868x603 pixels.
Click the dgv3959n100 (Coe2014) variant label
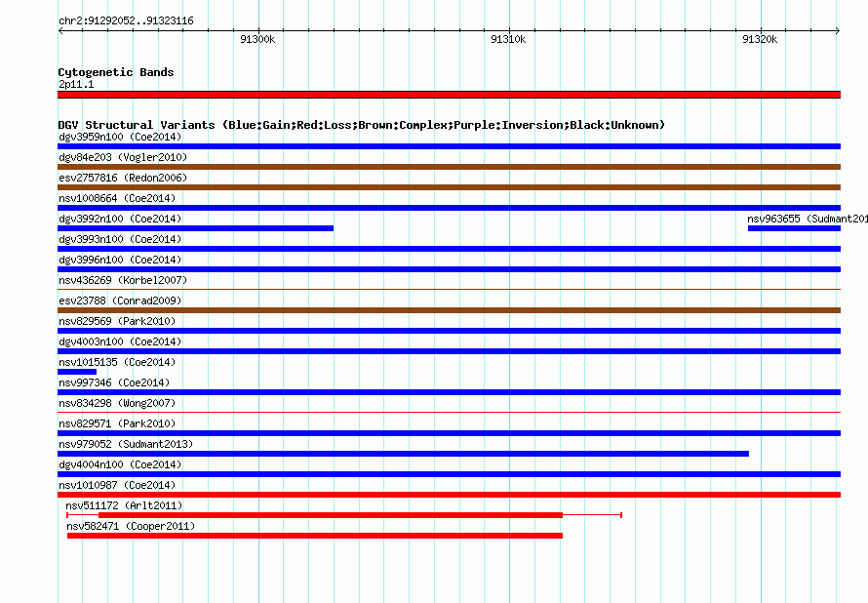click(x=120, y=137)
